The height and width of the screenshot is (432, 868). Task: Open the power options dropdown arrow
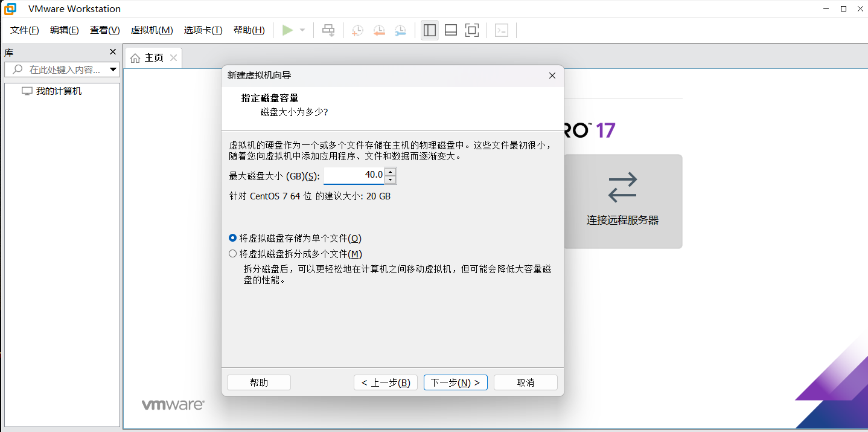pyautogui.click(x=302, y=30)
